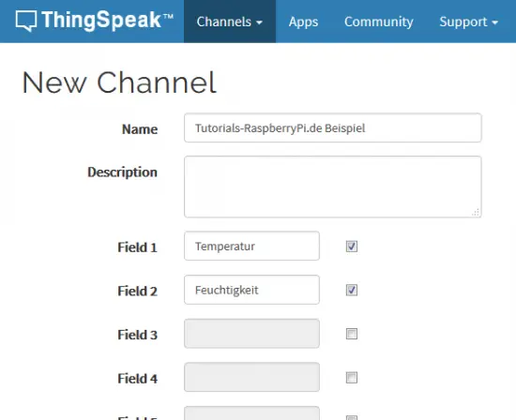Click the Field 5 input box

click(251, 413)
